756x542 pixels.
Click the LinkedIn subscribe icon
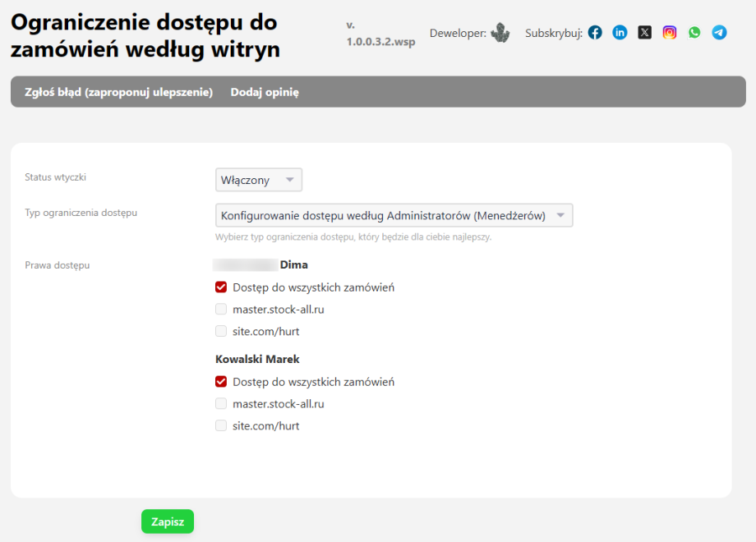pyautogui.click(x=620, y=33)
